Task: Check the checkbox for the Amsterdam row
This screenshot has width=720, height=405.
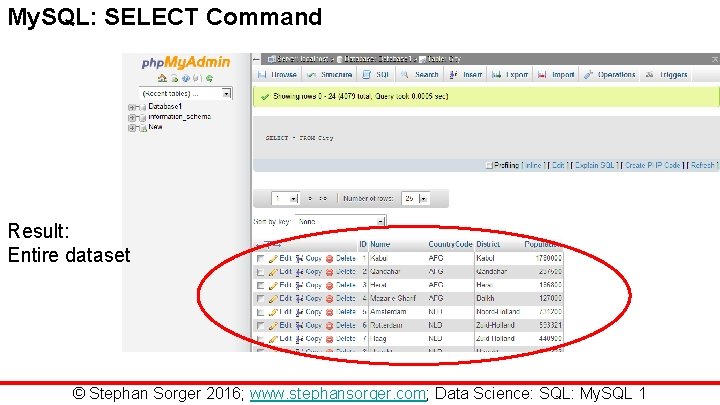Action: (x=260, y=312)
